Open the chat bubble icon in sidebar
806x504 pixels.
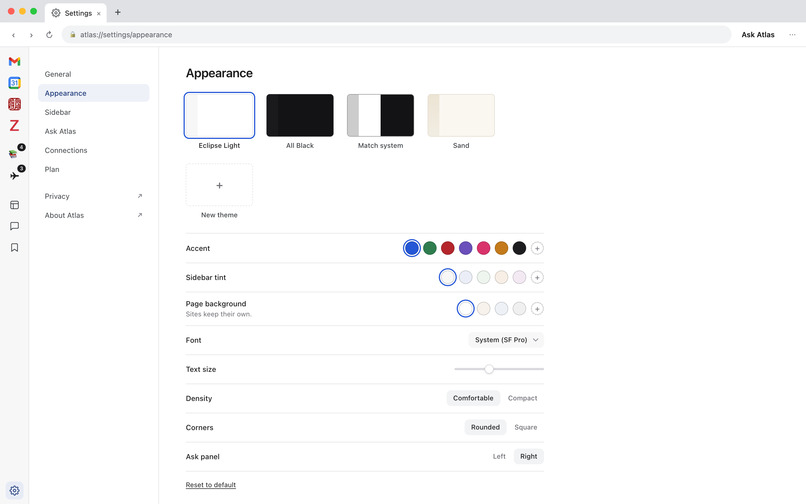tap(14, 226)
